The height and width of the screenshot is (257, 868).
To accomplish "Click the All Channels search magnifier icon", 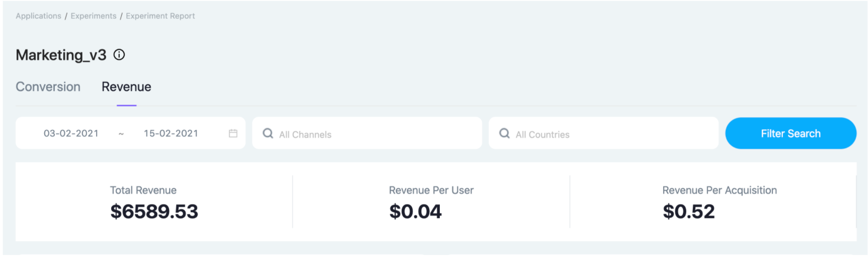I will [x=268, y=133].
